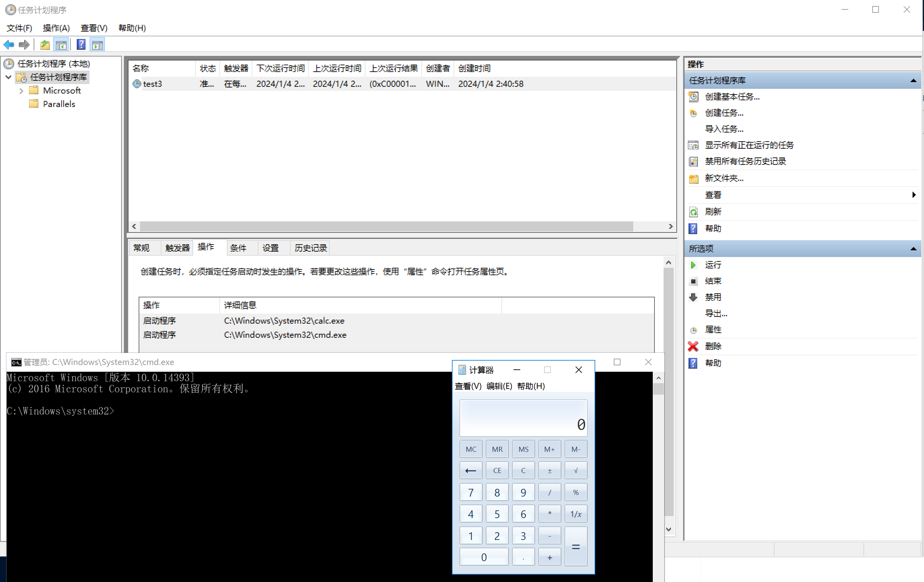Image resolution: width=924 pixels, height=582 pixels.
Task: Switch to the Triggers (触发器) tab
Action: pyautogui.click(x=177, y=248)
